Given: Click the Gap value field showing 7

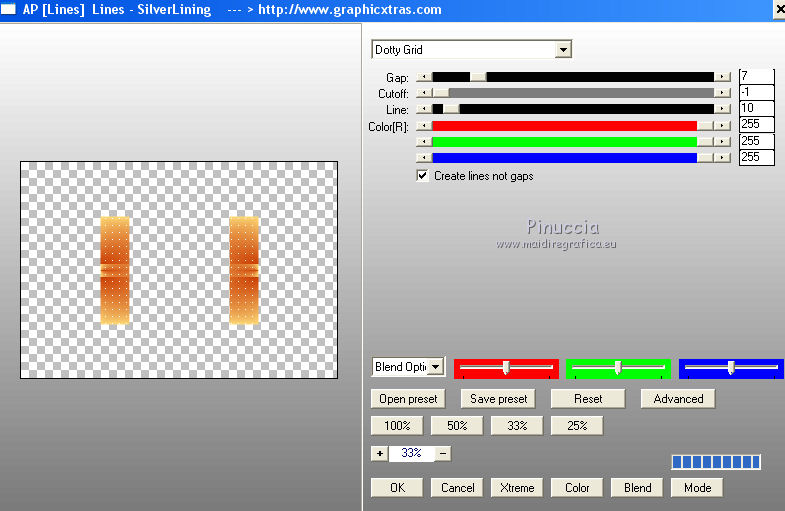Looking at the screenshot, I should coord(756,76).
